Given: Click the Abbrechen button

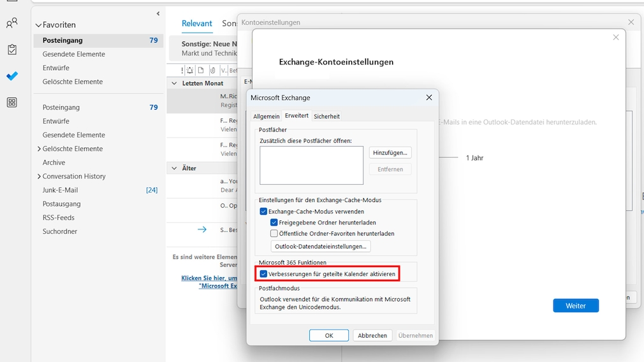Looking at the screenshot, I should [x=372, y=335].
